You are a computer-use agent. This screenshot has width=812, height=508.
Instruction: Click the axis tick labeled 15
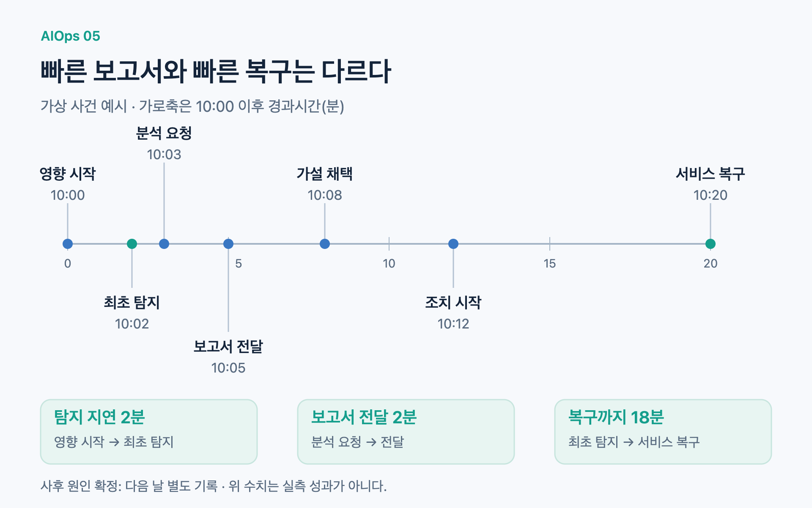click(550, 263)
